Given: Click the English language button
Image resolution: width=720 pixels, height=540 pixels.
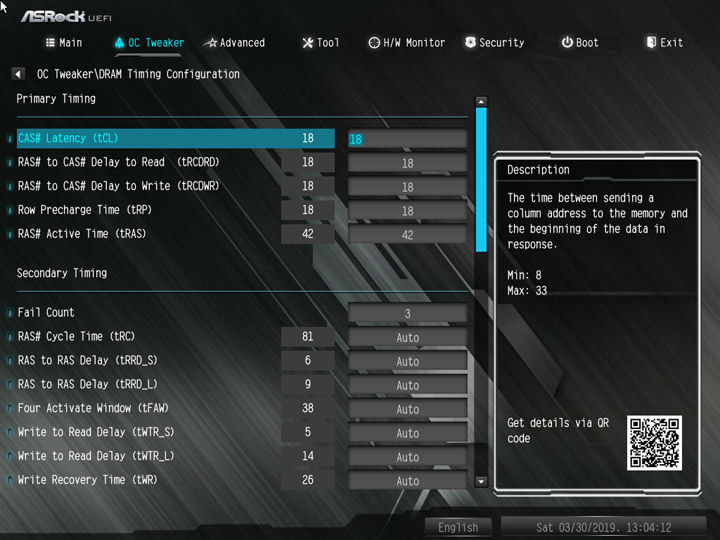Looking at the screenshot, I should [458, 527].
